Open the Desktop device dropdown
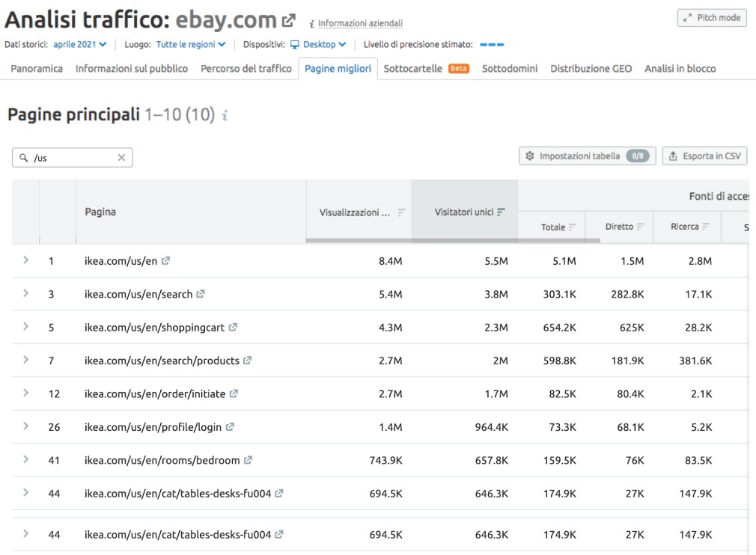The width and height of the screenshot is (756, 555). coord(318,44)
